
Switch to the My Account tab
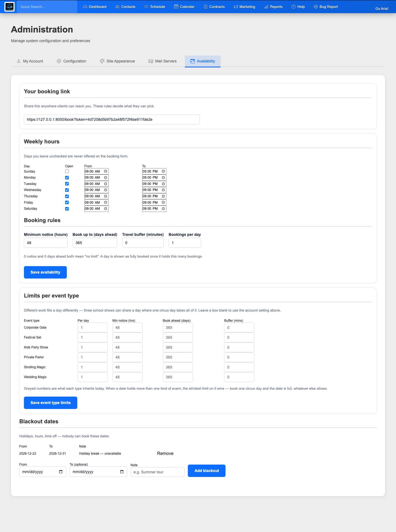click(30, 61)
